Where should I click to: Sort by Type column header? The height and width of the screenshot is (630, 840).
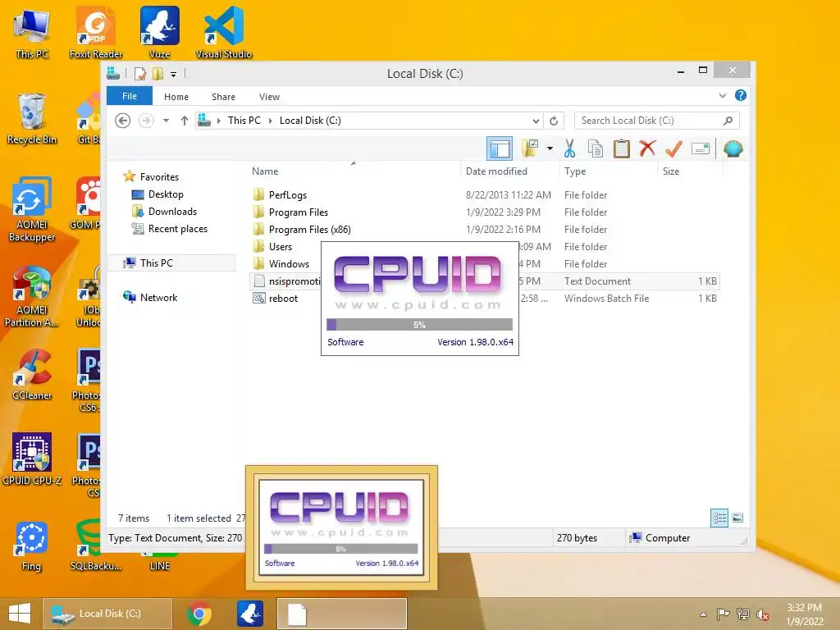coord(575,171)
